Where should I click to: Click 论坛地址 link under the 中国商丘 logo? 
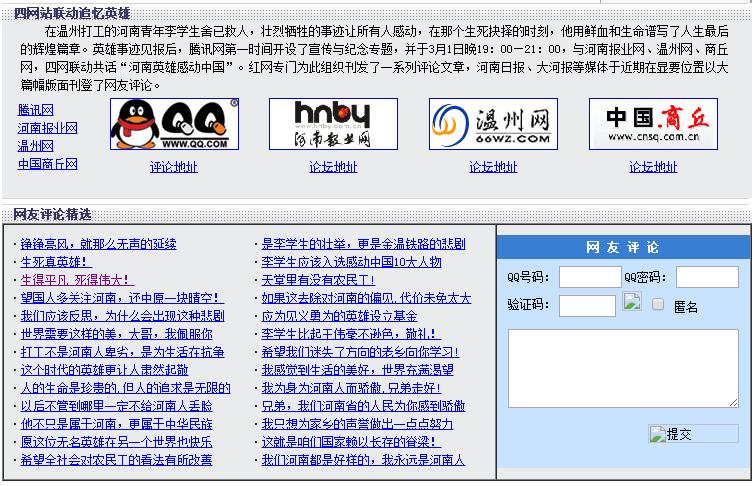point(653,167)
